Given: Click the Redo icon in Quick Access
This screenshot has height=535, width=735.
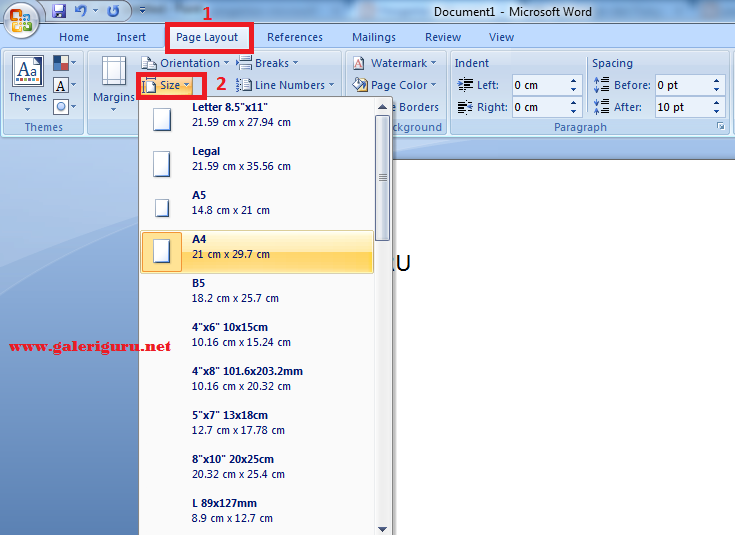Looking at the screenshot, I should pyautogui.click(x=113, y=11).
